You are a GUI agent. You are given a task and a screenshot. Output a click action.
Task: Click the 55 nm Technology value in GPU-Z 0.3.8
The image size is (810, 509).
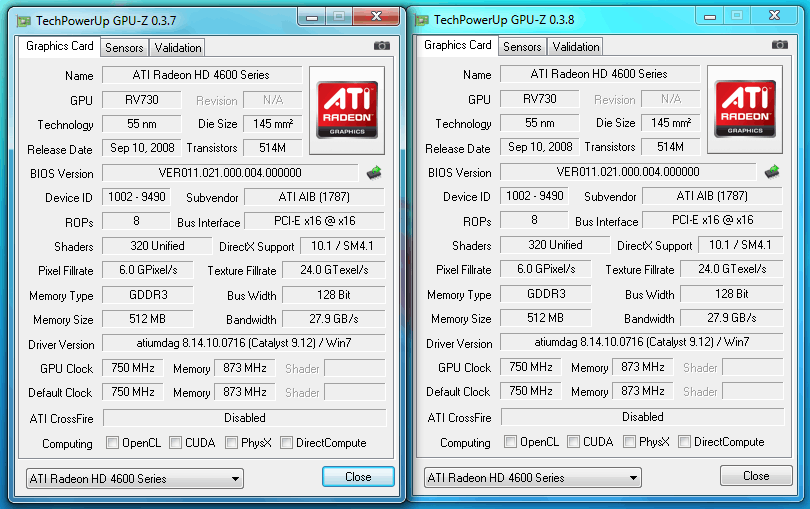tap(539, 123)
